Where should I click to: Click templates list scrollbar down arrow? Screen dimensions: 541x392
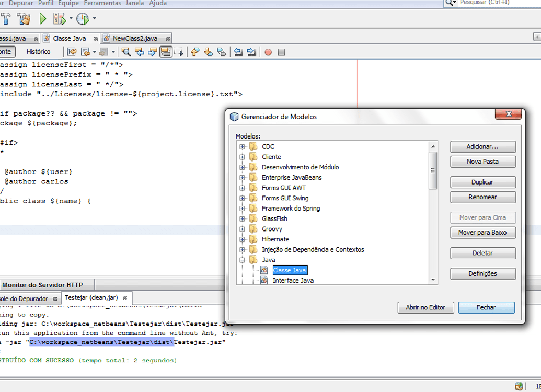433,280
